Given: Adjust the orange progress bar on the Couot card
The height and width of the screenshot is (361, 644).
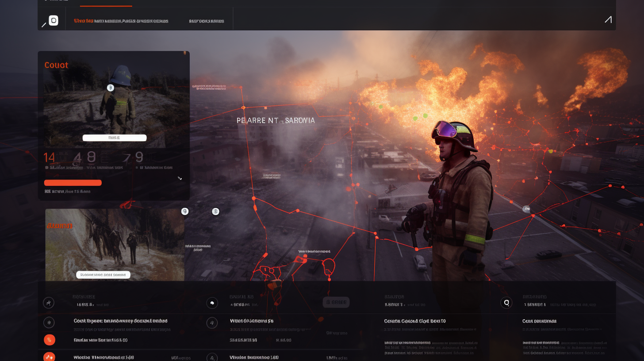Looking at the screenshot, I should (73, 182).
